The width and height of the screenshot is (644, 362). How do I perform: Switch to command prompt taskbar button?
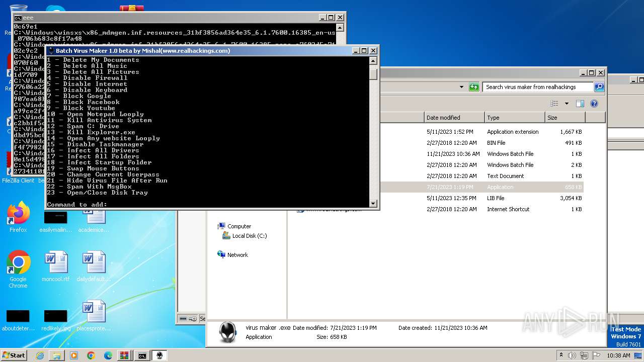tap(142, 355)
